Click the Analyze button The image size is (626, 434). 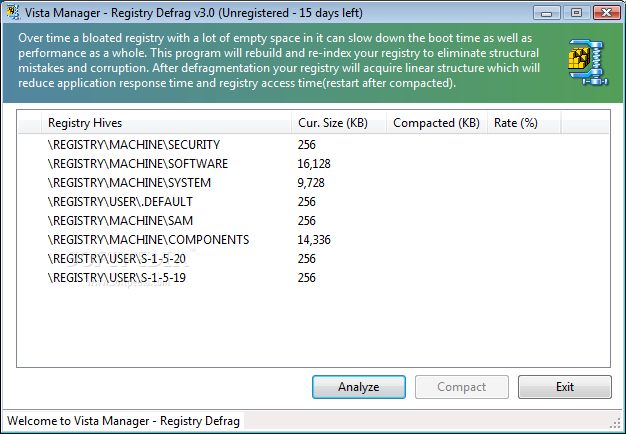click(359, 387)
